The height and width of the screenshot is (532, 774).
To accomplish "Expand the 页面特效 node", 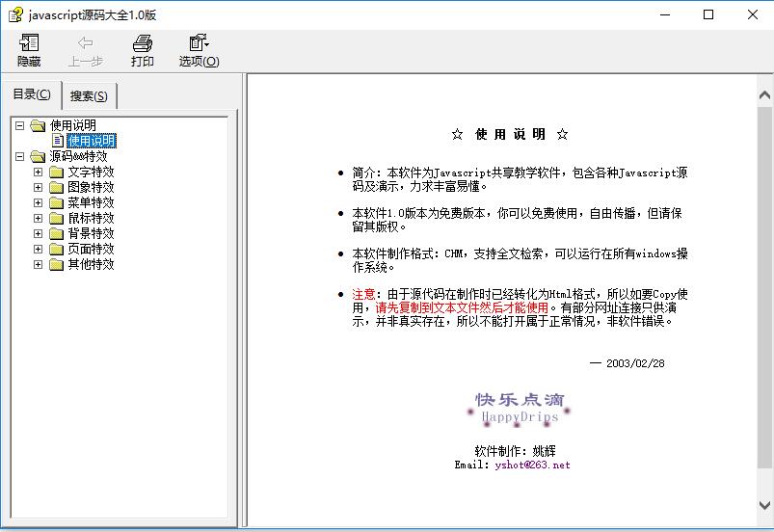I will point(38,249).
